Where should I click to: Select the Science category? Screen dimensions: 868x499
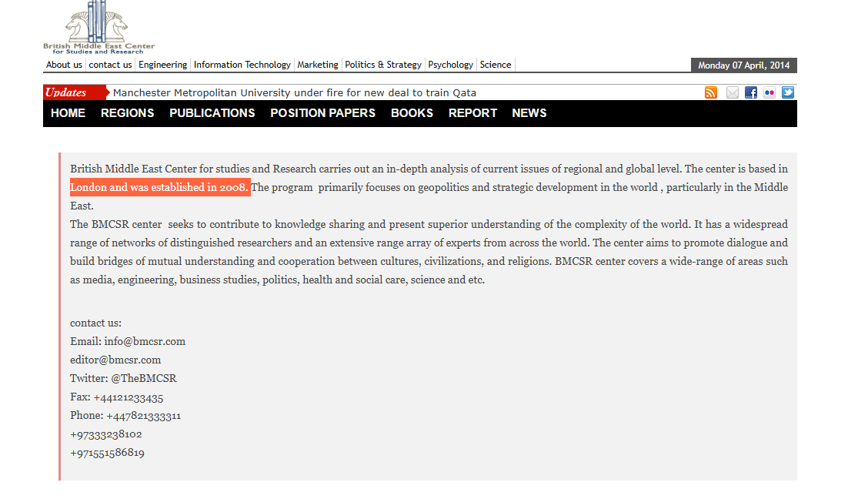[x=496, y=65]
